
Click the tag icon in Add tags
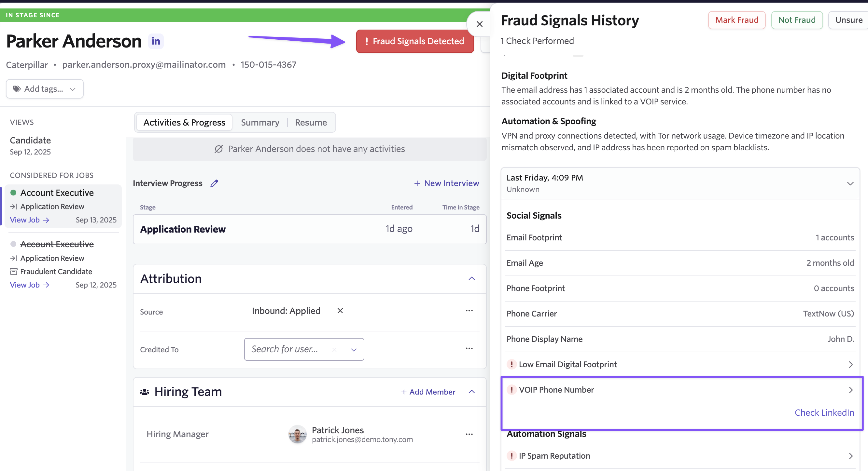17,88
